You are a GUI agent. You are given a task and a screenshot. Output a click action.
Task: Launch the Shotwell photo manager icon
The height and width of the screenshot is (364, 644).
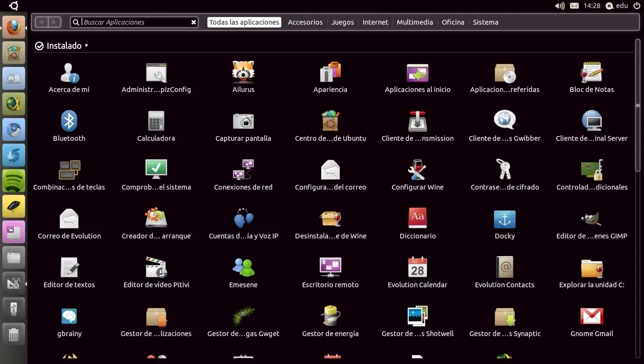click(x=418, y=316)
